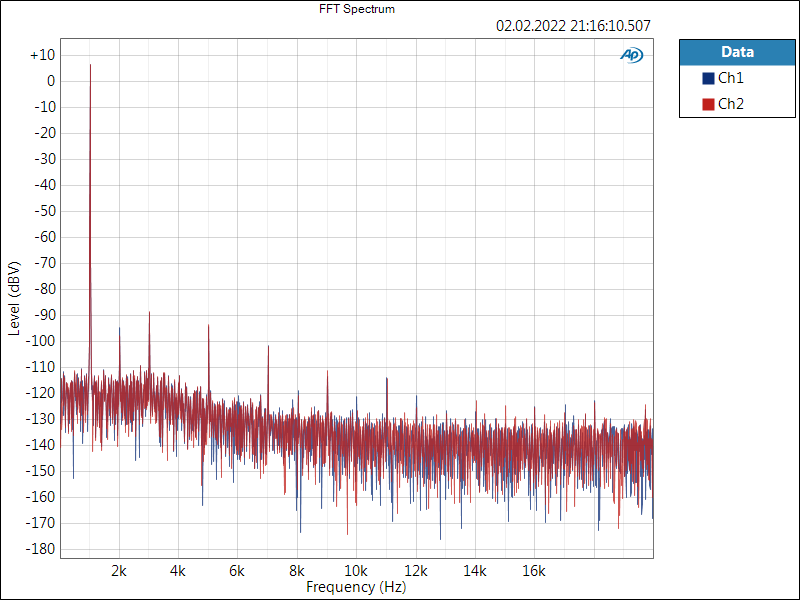Click the Level (dBV) axis title
Image resolution: width=800 pixels, height=600 pixels.
point(14,297)
